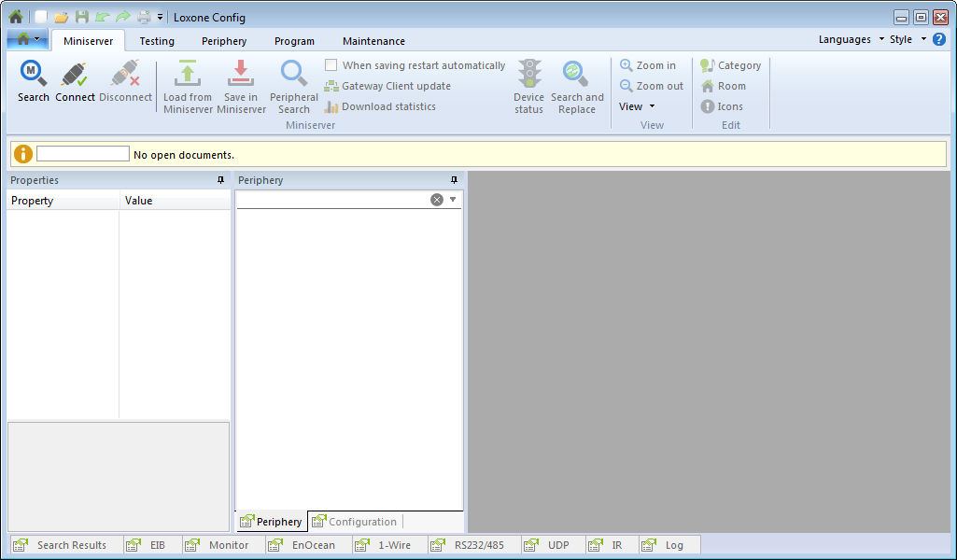
Task: Unpin the Periphery panel
Action: 453,179
